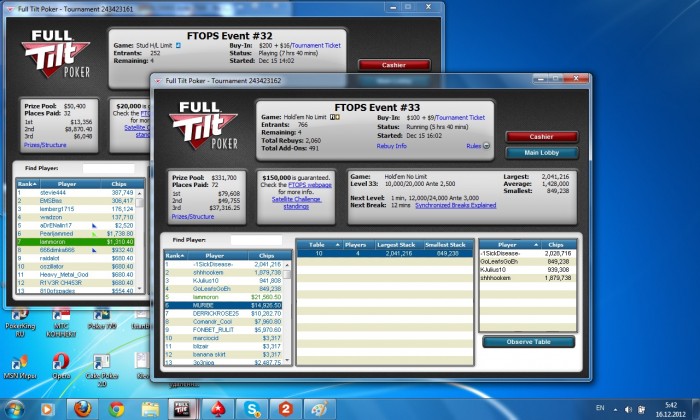Click Find Player field in Event #32 window
Image resolution: width=700 pixels, height=420 pixels.
[108, 168]
